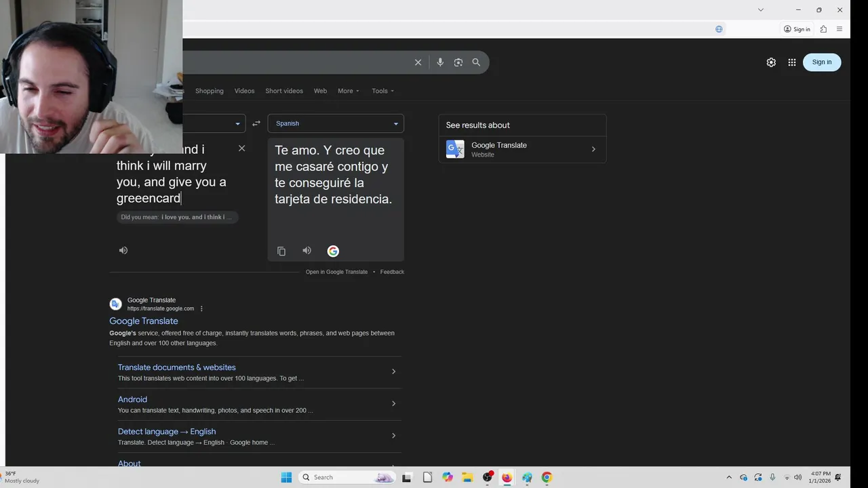Switch to Short videos tab
The image size is (868, 488).
pos(284,91)
